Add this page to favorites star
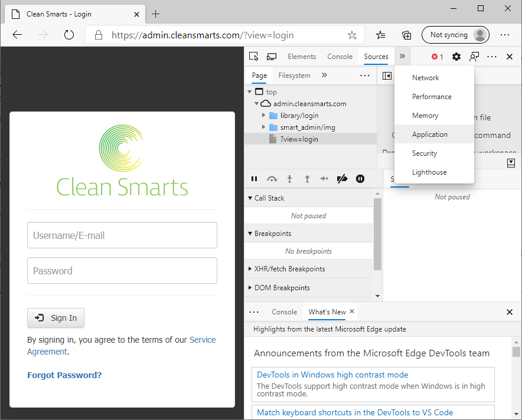522x420 pixels. 352,35
